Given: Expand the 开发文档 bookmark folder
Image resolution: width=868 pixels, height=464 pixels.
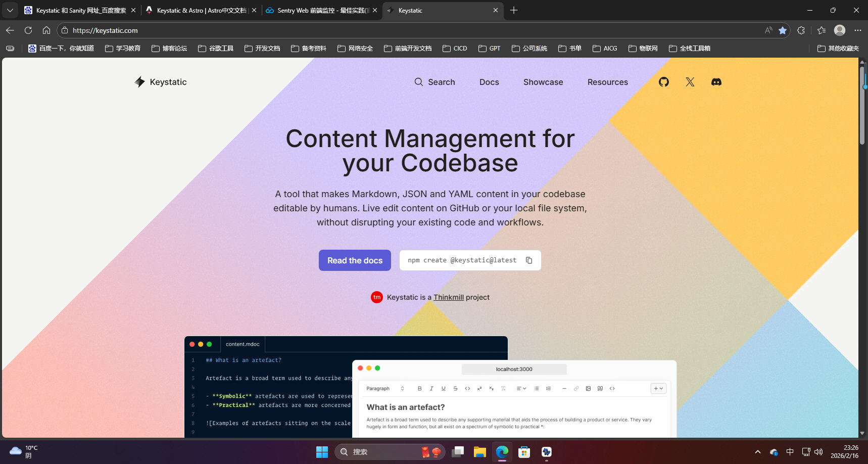Looking at the screenshot, I should coord(262,49).
